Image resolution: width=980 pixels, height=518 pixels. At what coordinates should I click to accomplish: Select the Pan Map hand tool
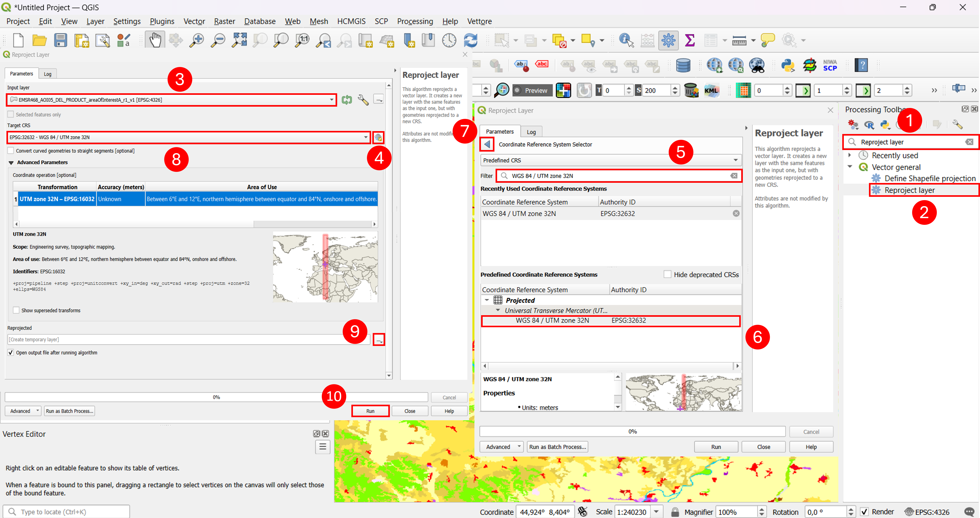click(x=155, y=40)
